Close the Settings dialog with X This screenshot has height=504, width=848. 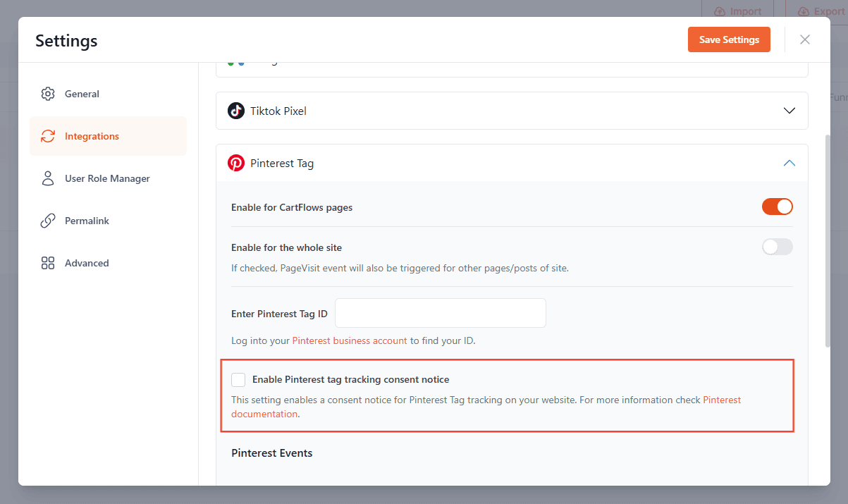805,39
